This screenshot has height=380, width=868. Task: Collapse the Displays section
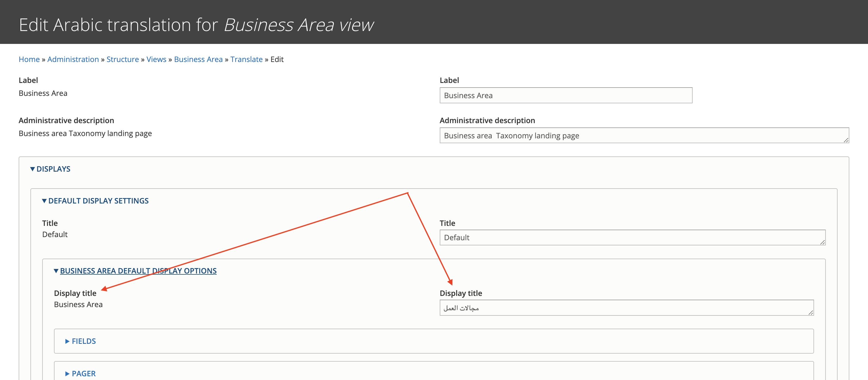pos(53,169)
